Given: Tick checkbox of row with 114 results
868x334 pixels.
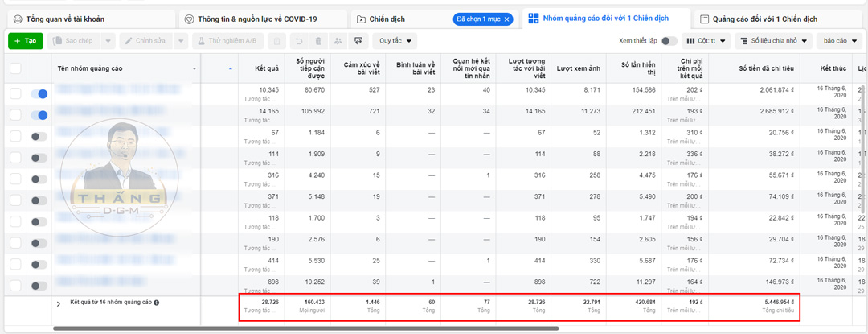Looking at the screenshot, I should pos(15,158).
